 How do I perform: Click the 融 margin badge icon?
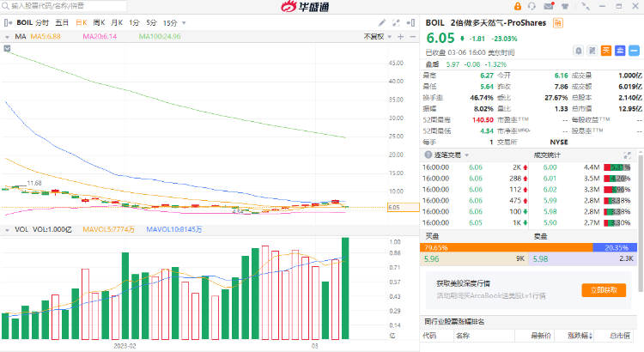tap(558, 23)
